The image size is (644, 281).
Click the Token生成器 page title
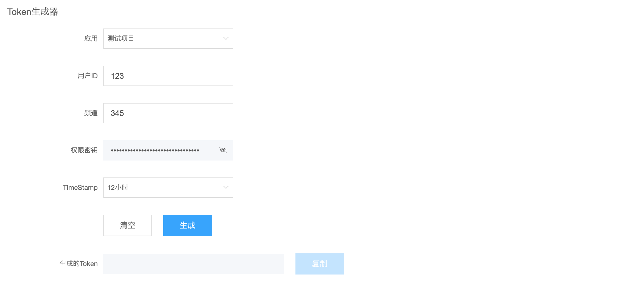[x=33, y=12]
